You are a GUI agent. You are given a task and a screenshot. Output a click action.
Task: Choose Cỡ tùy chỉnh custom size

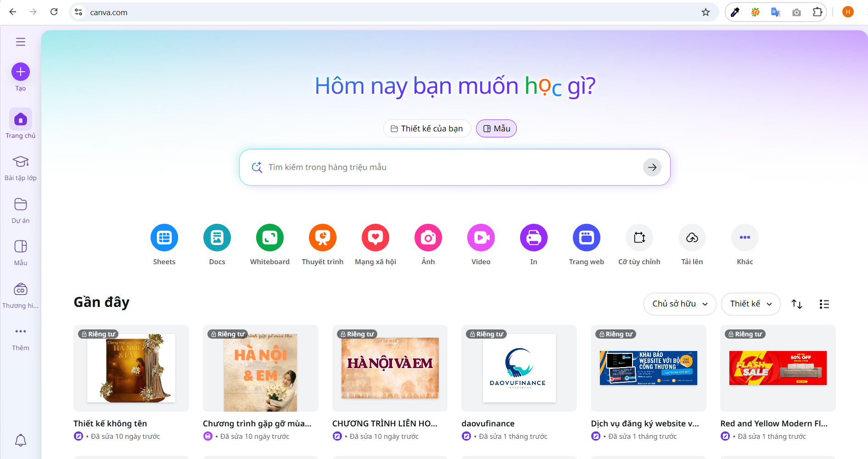pyautogui.click(x=639, y=238)
